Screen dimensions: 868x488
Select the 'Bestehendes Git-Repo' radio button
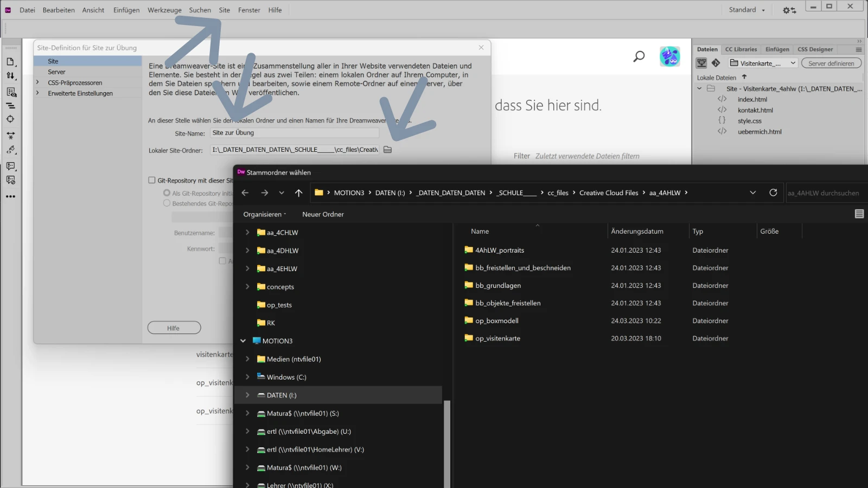click(x=167, y=203)
